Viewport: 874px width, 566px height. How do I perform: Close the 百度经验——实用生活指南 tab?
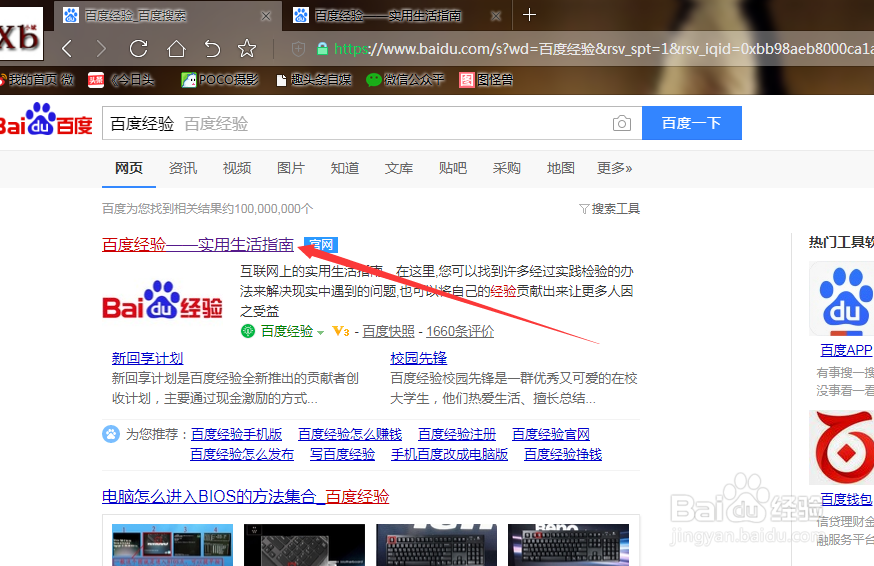496,16
